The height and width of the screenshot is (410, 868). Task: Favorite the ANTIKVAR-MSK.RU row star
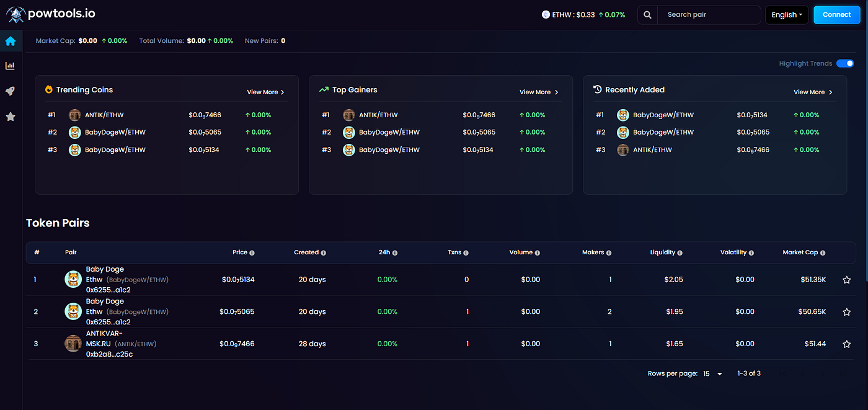846,344
